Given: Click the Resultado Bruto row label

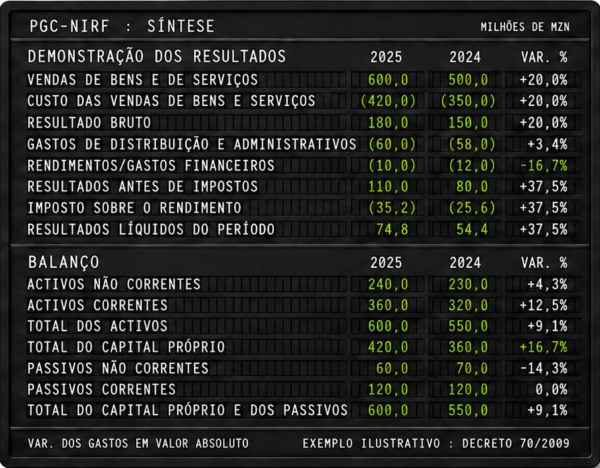Looking at the screenshot, I should (89, 123).
